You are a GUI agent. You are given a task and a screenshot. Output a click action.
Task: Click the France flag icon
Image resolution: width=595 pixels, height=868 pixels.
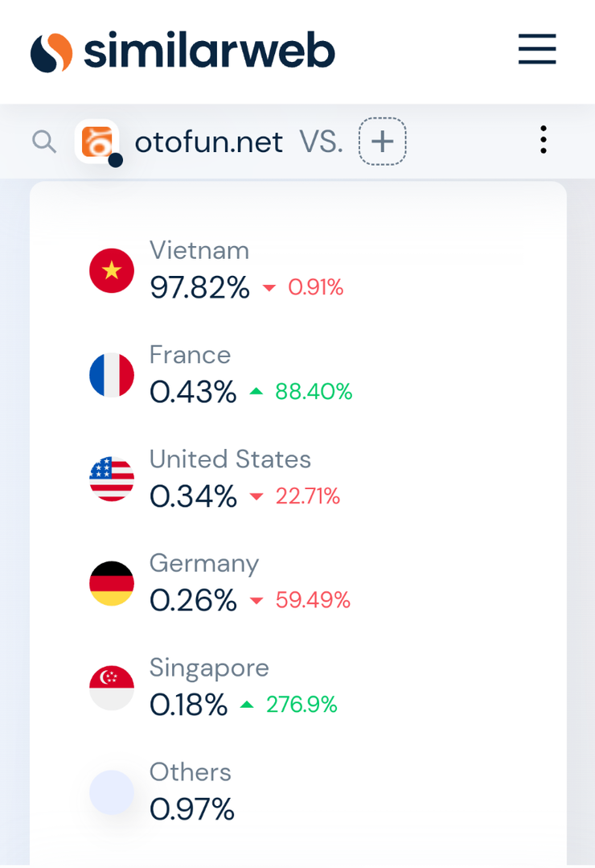tap(112, 375)
